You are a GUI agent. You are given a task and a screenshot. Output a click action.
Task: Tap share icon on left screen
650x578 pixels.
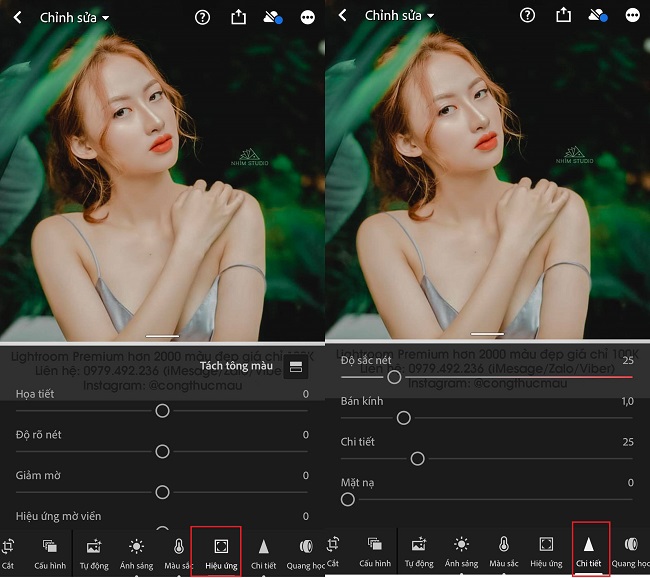tap(238, 17)
